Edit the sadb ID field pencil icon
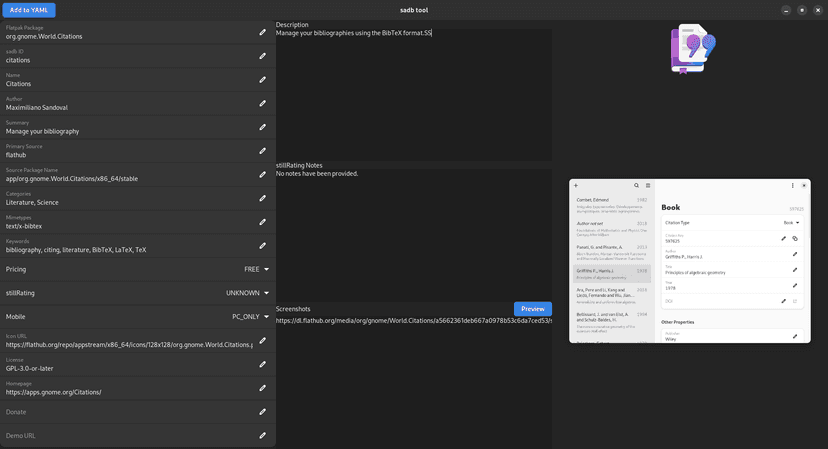This screenshot has width=828, height=449. pyautogui.click(x=263, y=56)
